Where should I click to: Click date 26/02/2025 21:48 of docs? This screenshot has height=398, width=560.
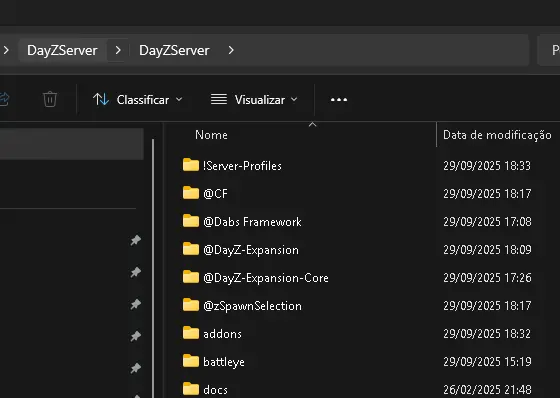pos(487,390)
